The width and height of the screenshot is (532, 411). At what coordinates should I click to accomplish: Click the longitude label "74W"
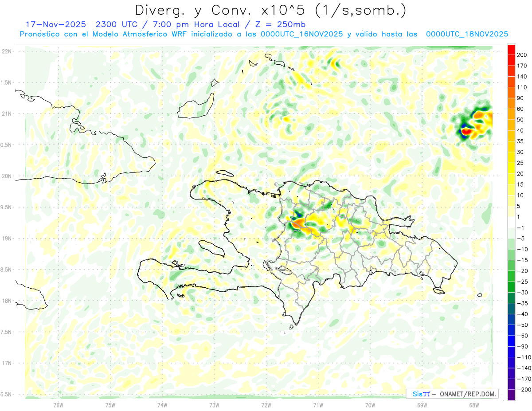162,404
